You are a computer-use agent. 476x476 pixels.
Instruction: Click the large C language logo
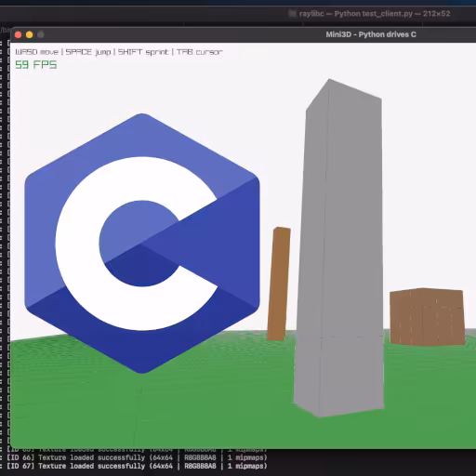pyautogui.click(x=142, y=244)
